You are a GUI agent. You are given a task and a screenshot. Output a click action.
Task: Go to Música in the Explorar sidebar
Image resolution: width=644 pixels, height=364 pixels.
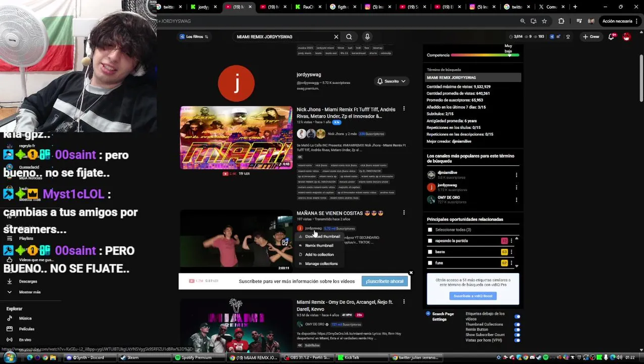point(25,318)
